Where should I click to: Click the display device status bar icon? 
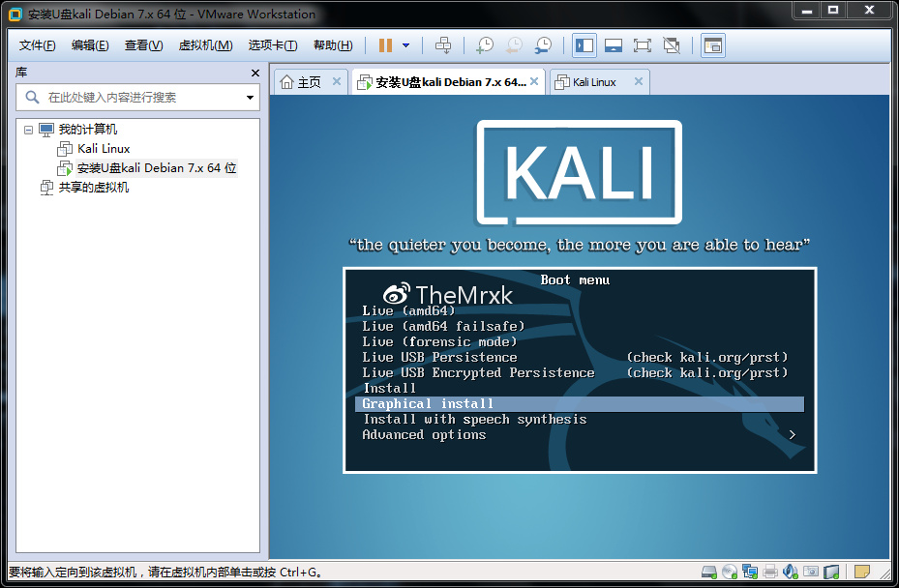[831, 572]
